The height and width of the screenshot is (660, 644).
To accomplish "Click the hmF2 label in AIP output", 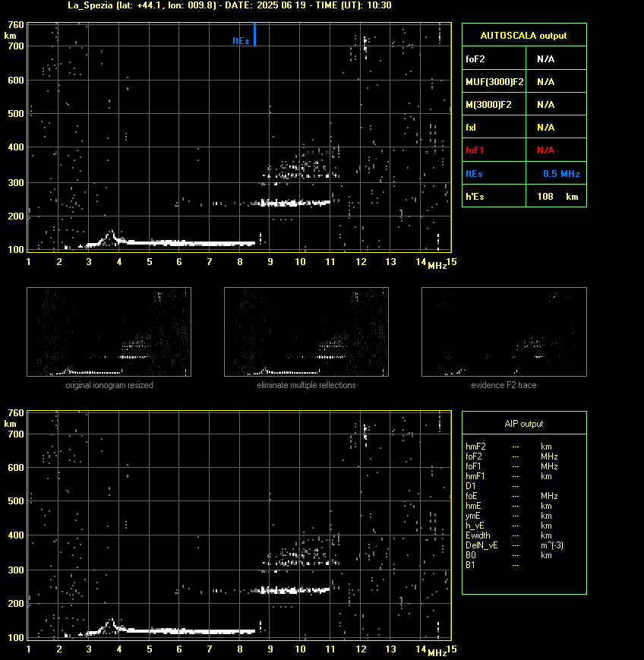I will tap(475, 447).
